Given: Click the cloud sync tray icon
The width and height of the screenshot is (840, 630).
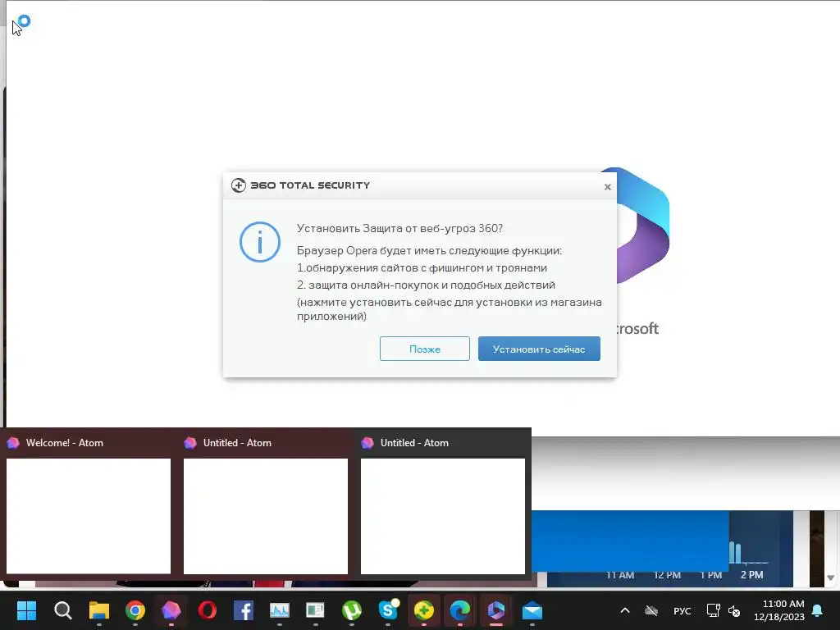Looking at the screenshot, I should coord(651,610).
